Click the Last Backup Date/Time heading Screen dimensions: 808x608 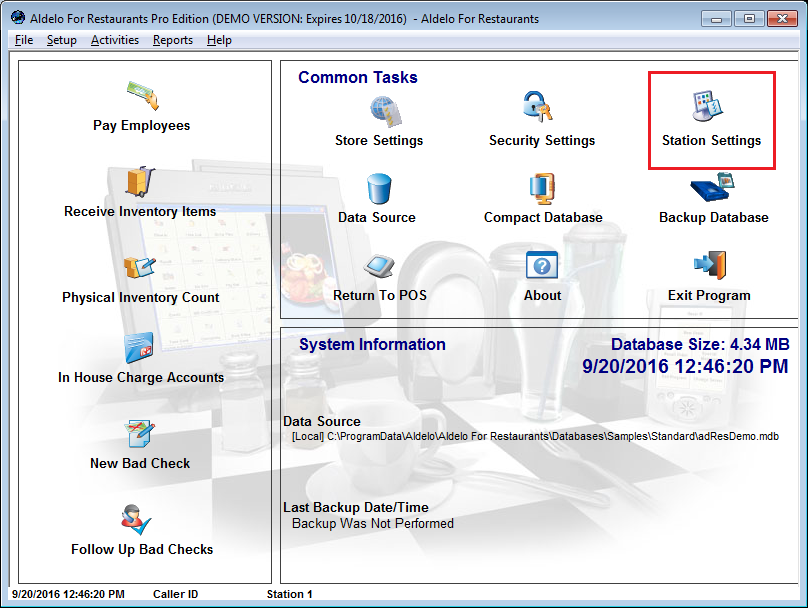click(356, 508)
